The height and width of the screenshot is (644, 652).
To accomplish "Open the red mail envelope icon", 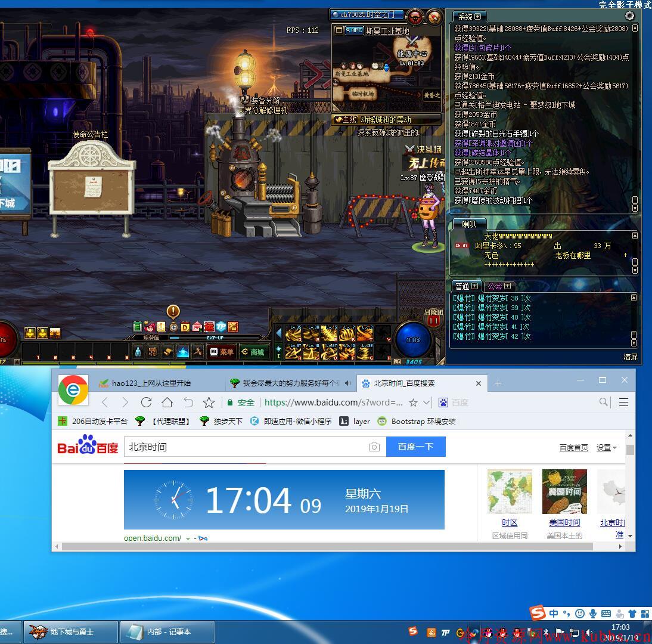I will click(x=197, y=327).
